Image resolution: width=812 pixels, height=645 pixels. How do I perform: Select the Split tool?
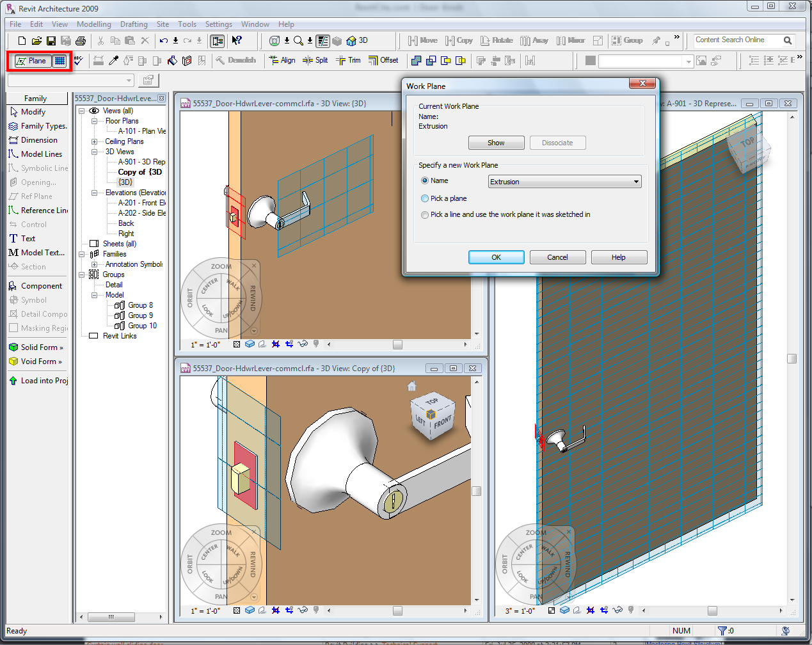(x=315, y=60)
